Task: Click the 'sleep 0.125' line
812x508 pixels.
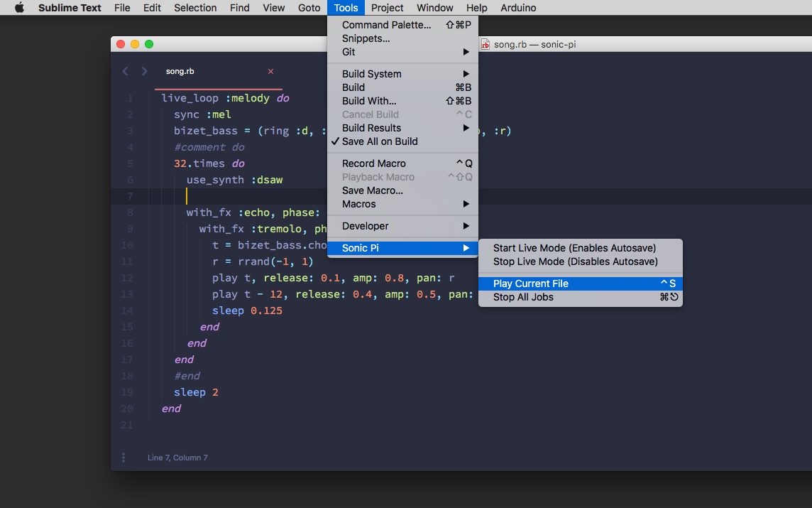Action: tap(248, 310)
